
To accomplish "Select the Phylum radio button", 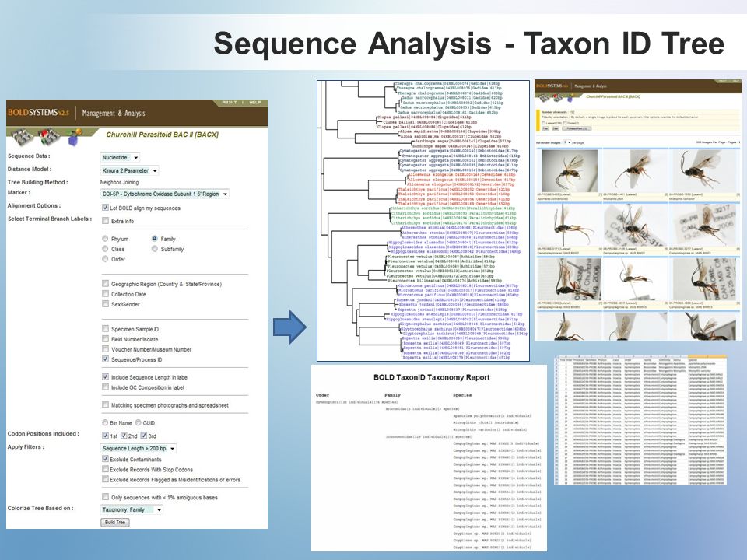I will click(x=105, y=239).
